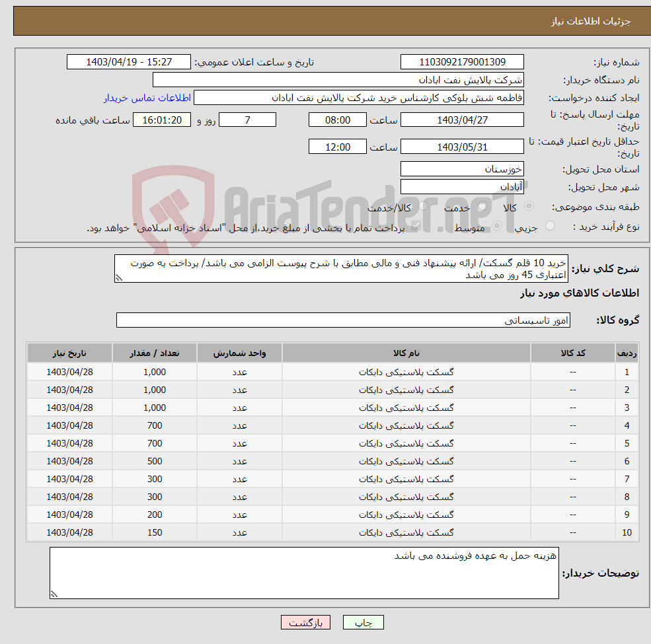Click the response deadline date 1403/04/27

pos(462,120)
